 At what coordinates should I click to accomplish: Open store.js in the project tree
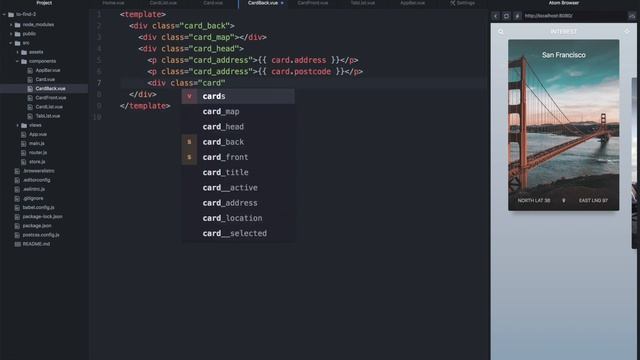tap(37, 162)
